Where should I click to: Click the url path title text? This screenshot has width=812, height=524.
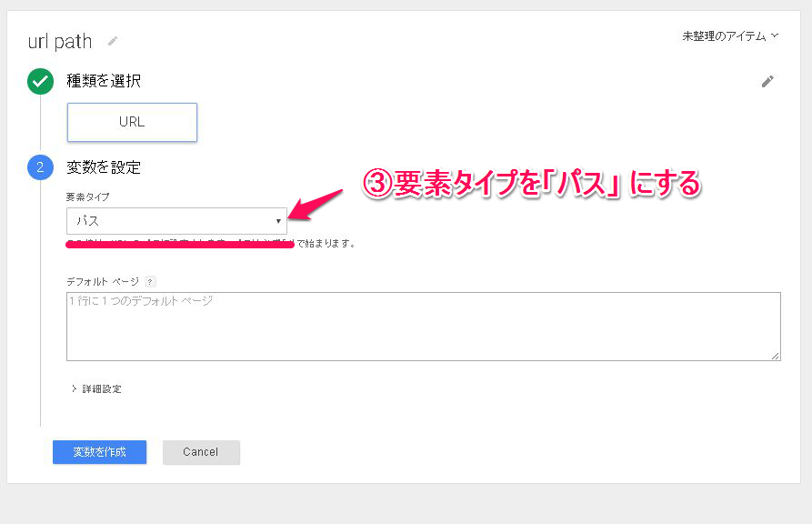(60, 42)
